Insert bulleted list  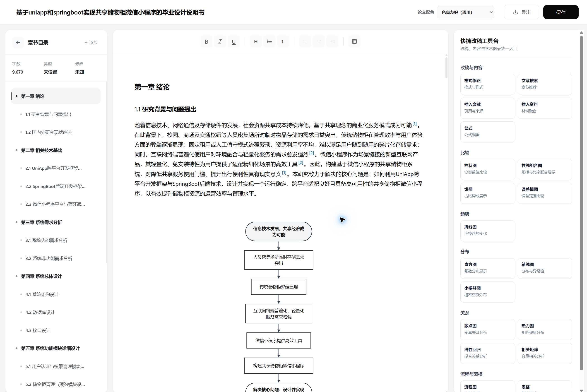click(x=269, y=41)
